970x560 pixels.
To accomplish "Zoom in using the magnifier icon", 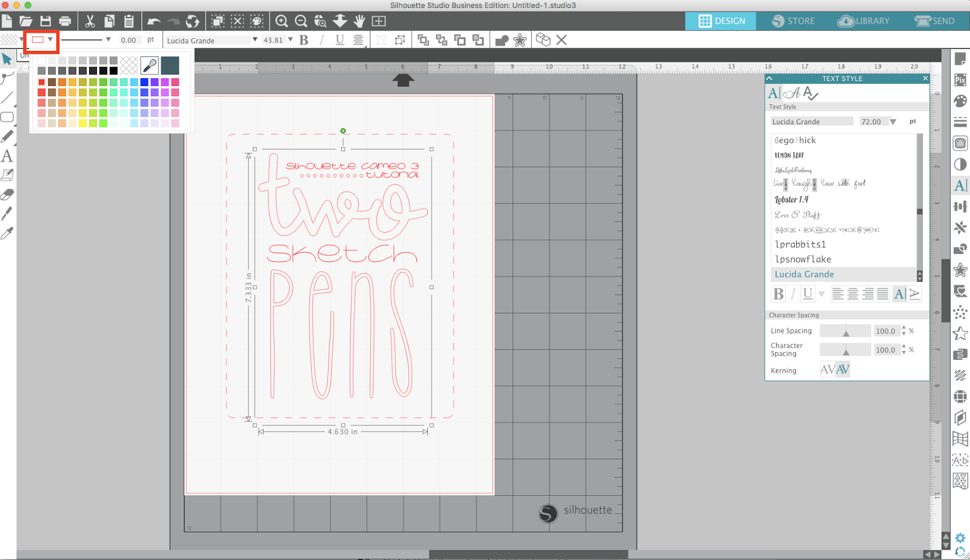I will tap(281, 21).
